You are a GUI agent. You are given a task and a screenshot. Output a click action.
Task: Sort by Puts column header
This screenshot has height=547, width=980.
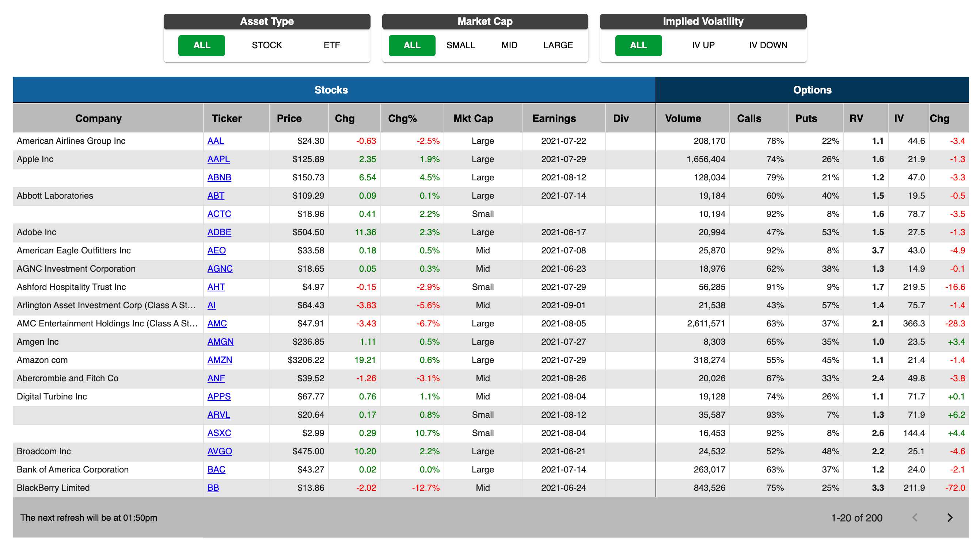[x=806, y=118]
